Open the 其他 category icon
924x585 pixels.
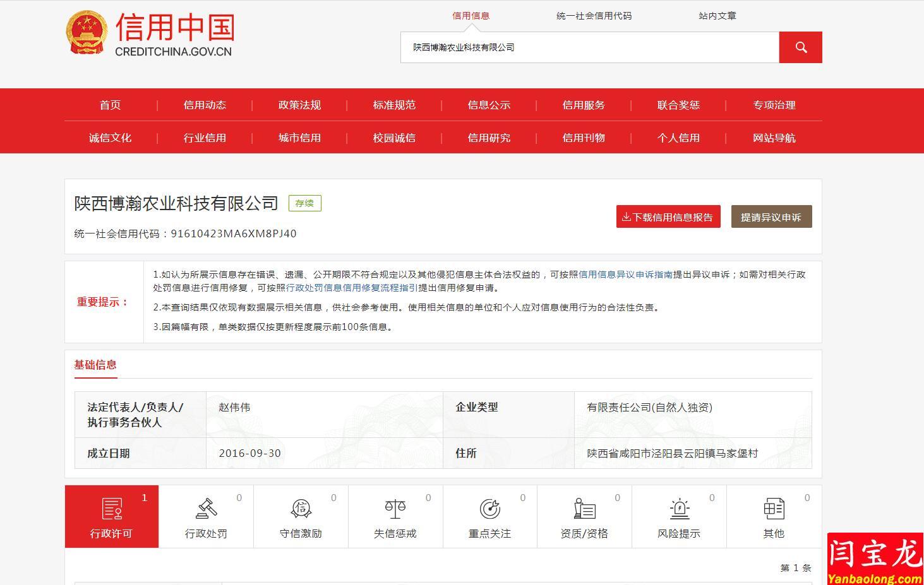(x=774, y=509)
